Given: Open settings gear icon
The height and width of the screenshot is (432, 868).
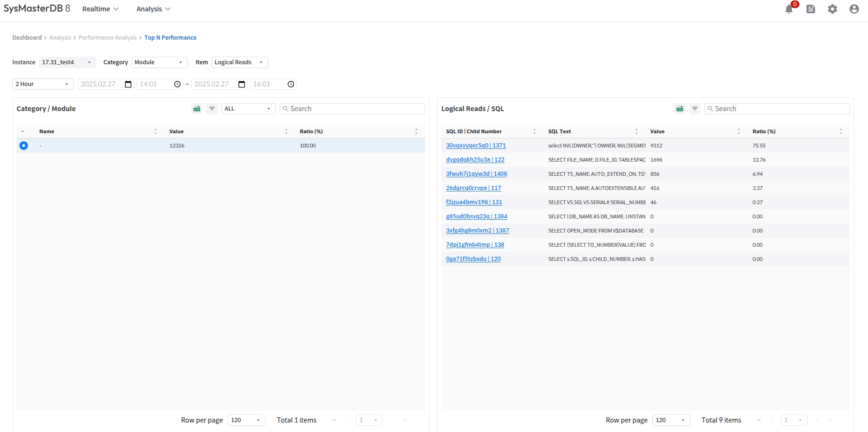Looking at the screenshot, I should pyautogui.click(x=833, y=9).
